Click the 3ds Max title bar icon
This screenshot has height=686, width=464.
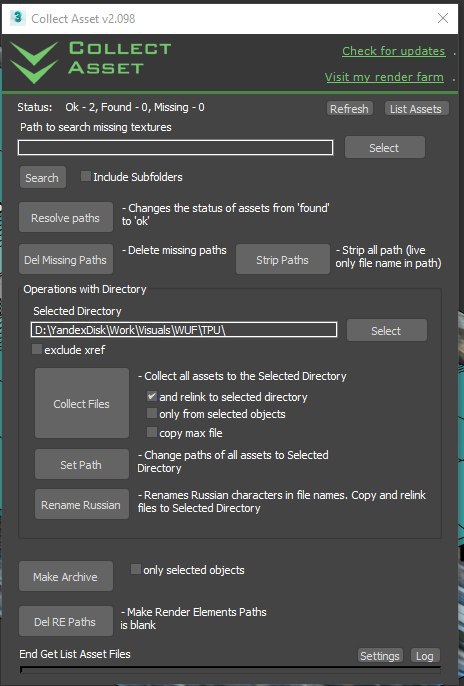[x=17, y=18]
